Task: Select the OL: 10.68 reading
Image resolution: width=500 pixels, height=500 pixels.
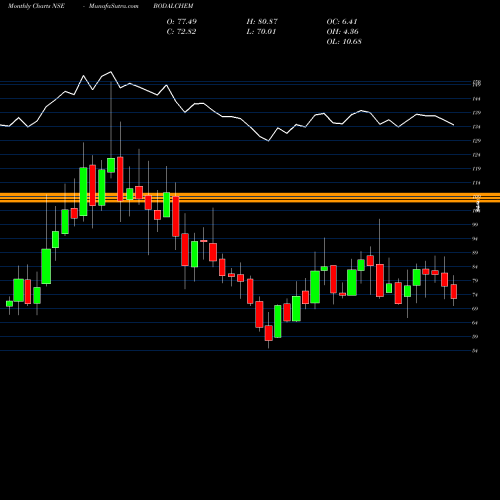Action: [344, 41]
